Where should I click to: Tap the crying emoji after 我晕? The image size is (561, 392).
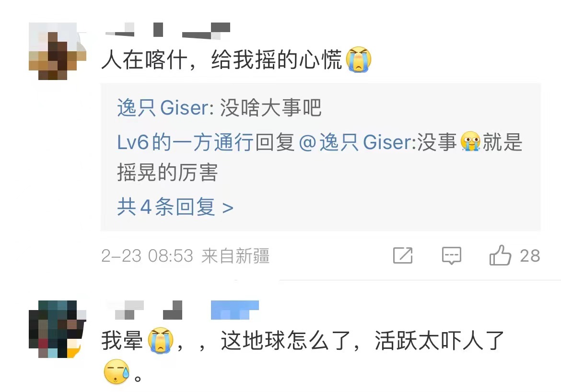click(161, 341)
